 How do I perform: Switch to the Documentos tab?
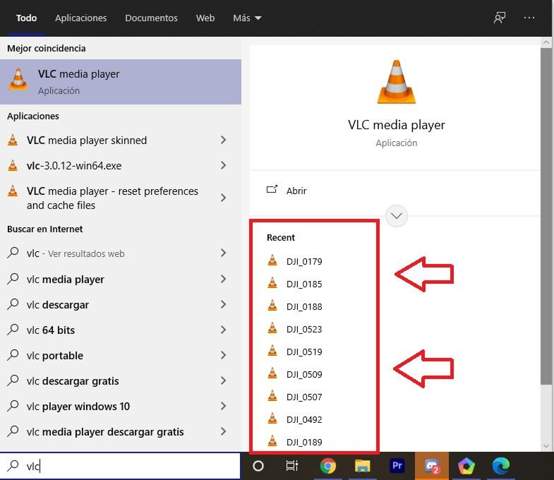tap(151, 18)
